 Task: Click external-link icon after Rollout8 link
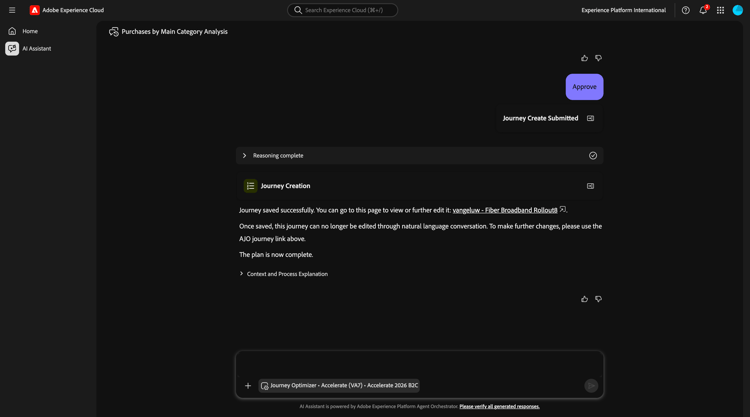[x=562, y=209]
